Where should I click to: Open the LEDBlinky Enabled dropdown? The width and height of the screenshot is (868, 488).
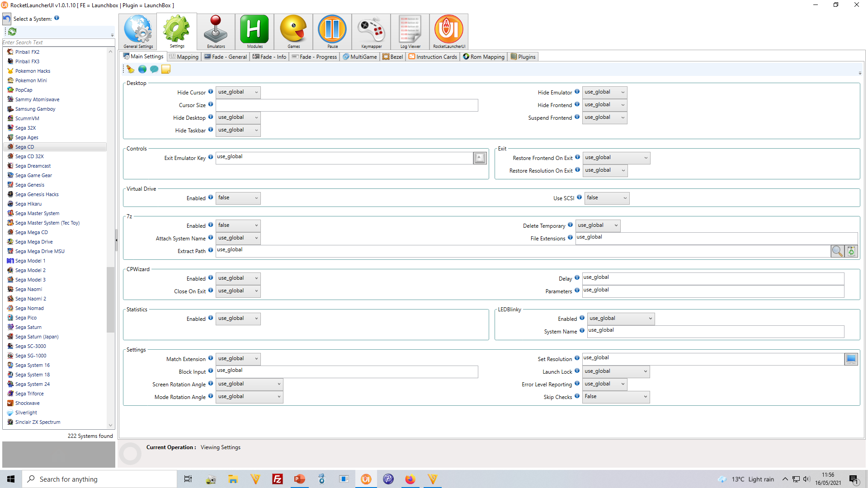pos(621,319)
